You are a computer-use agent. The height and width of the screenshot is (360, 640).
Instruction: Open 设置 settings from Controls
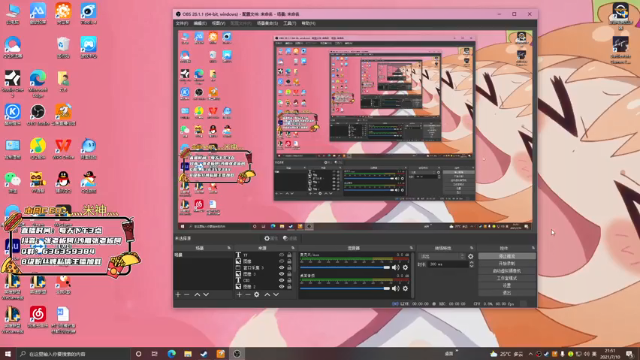pyautogui.click(x=507, y=285)
